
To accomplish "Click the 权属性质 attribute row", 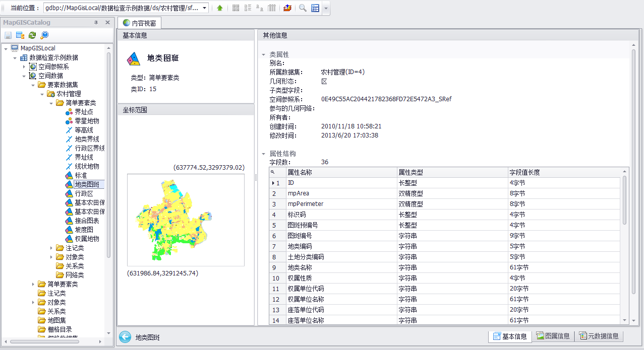I will [445, 278].
